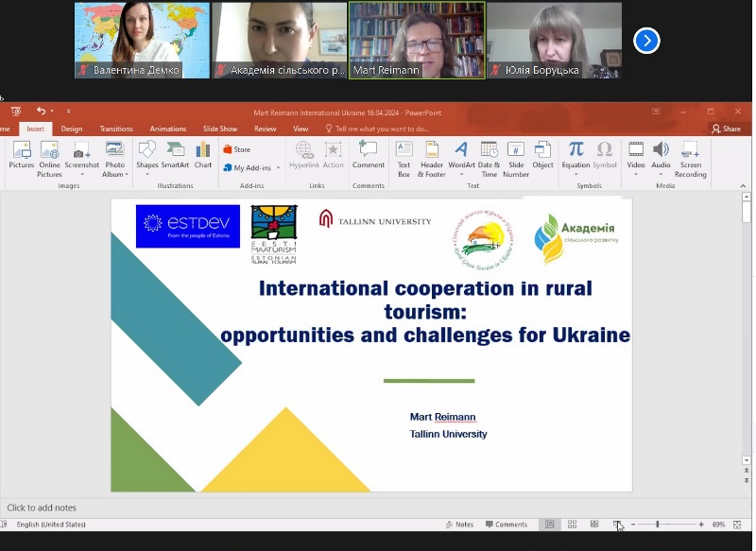Add a Comment from the ribbon
Image resolution: width=756 pixels, height=551 pixels.
coord(369,155)
